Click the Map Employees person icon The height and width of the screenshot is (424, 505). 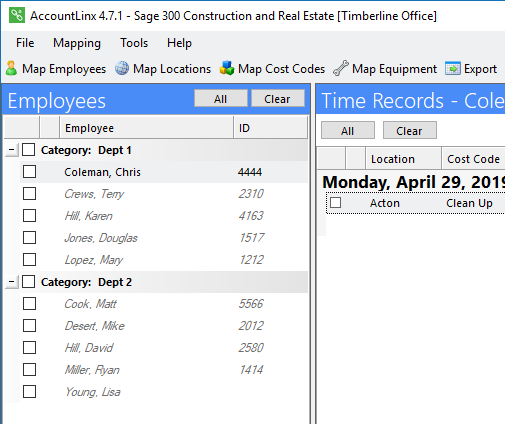coord(11,68)
